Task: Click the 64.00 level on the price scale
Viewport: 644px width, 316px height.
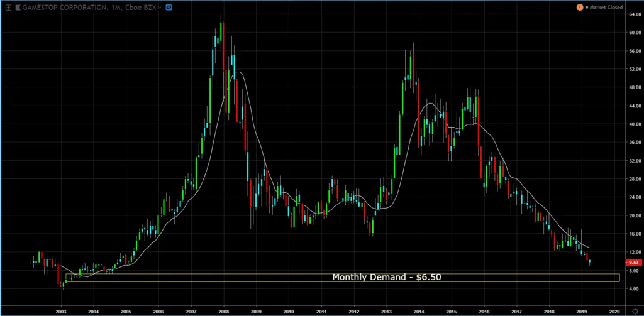Action: pos(633,14)
